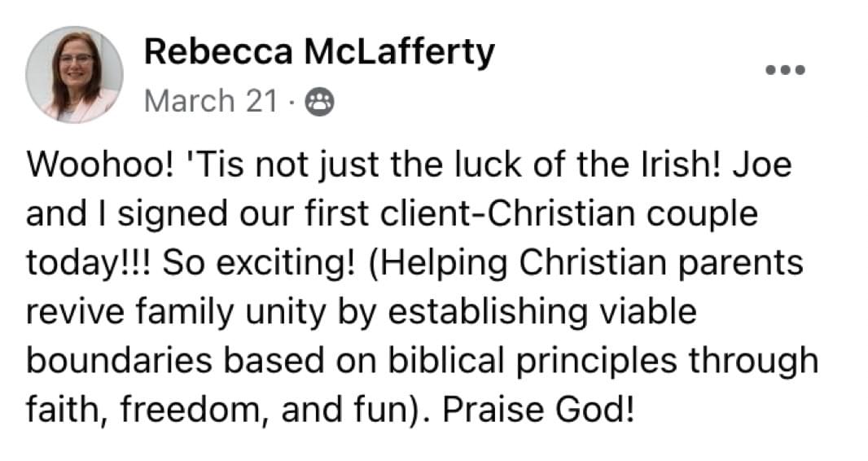This screenshot has width=868, height=461.
Task: Click the group audience privacy icon
Action: click(318, 103)
